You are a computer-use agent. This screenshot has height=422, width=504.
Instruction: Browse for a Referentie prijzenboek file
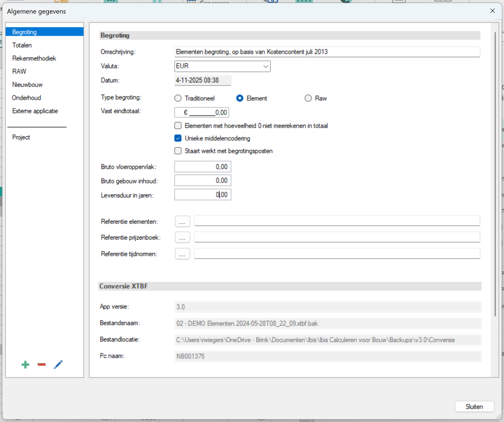click(182, 238)
